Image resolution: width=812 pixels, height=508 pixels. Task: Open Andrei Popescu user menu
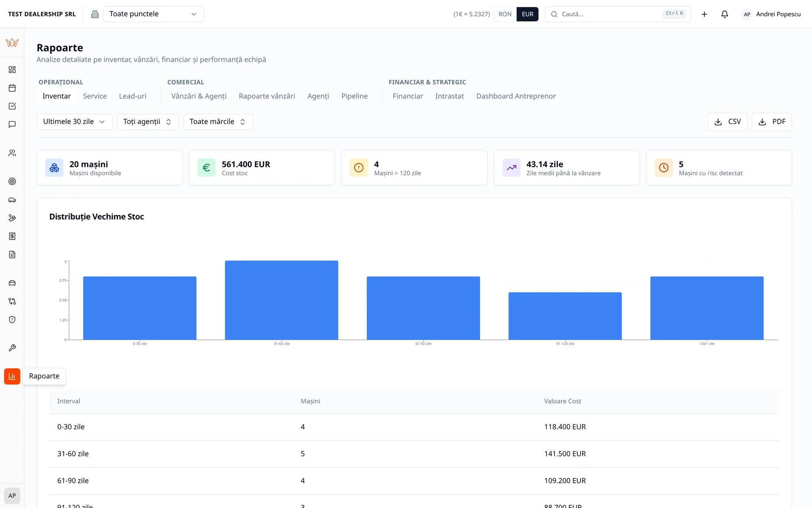[772, 14]
